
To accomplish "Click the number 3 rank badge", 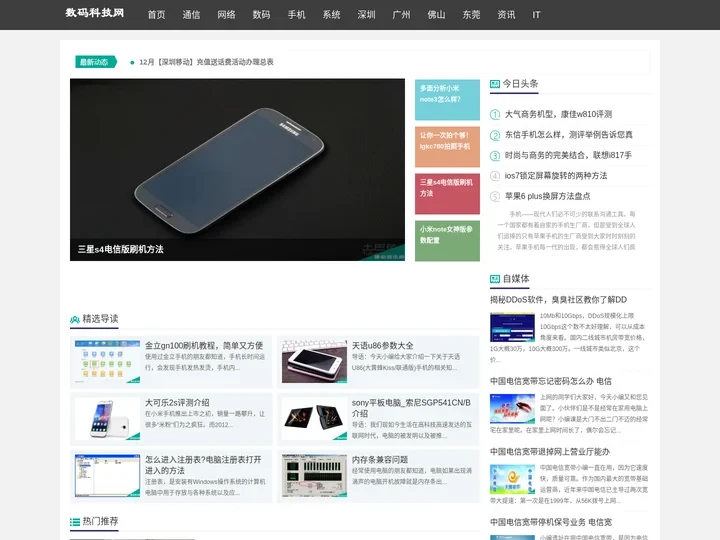I will pyautogui.click(x=495, y=156).
